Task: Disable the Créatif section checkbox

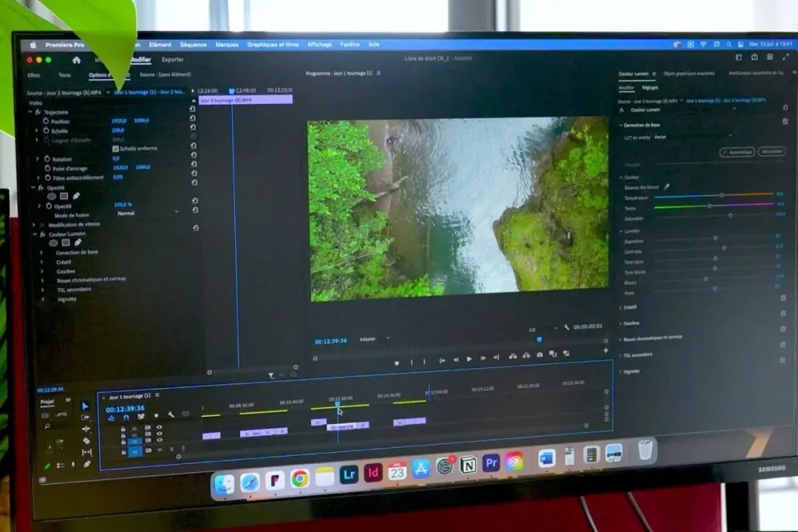Action: [x=783, y=298]
